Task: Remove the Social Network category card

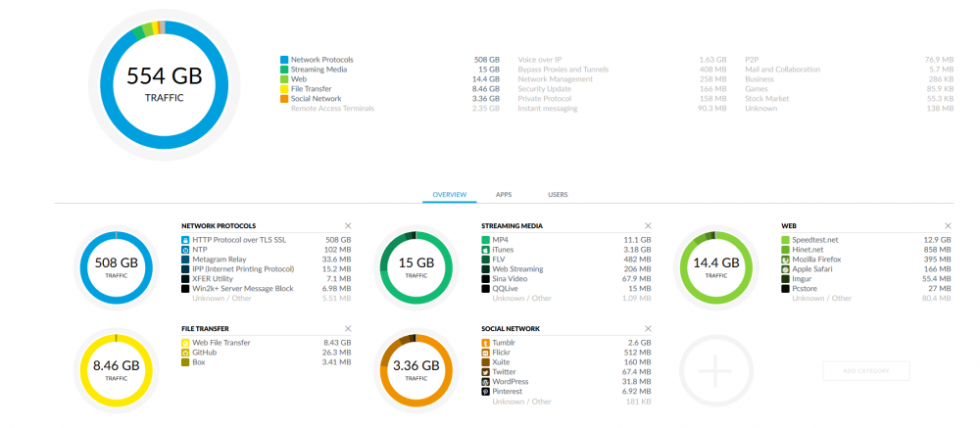Action: point(648,329)
